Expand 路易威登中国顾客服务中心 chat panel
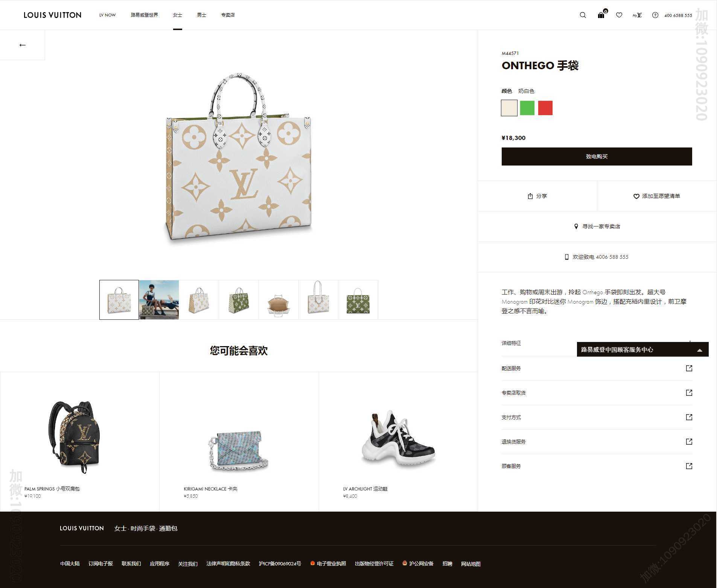Image resolution: width=717 pixels, height=588 pixels. [x=642, y=349]
